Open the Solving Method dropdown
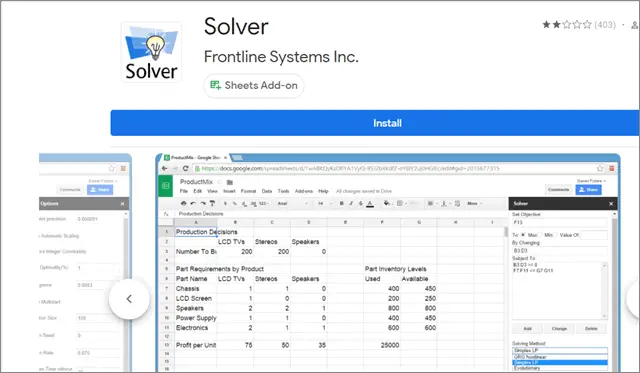The width and height of the screenshot is (640, 373). tap(560, 351)
